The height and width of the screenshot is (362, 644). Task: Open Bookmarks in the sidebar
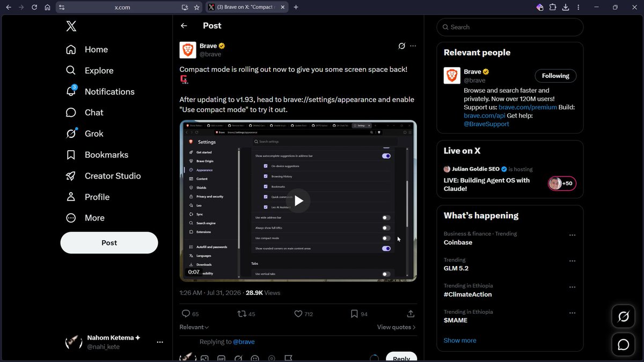[97, 154]
